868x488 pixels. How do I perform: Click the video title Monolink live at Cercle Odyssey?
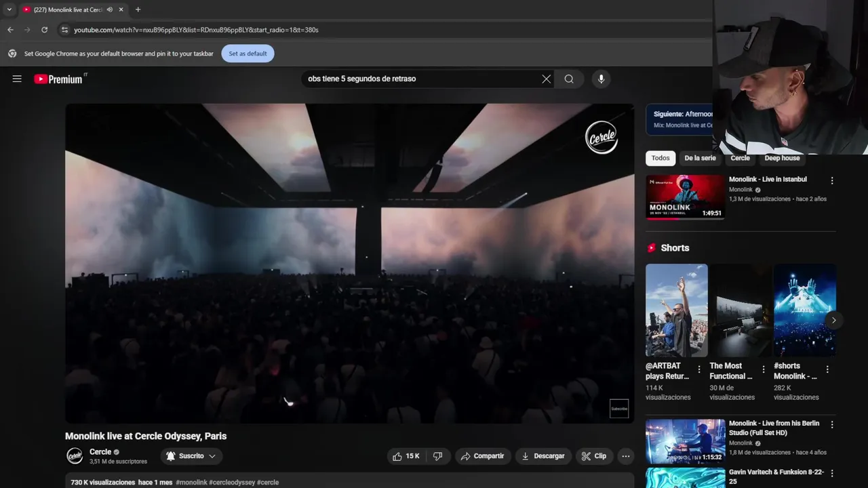coord(146,436)
